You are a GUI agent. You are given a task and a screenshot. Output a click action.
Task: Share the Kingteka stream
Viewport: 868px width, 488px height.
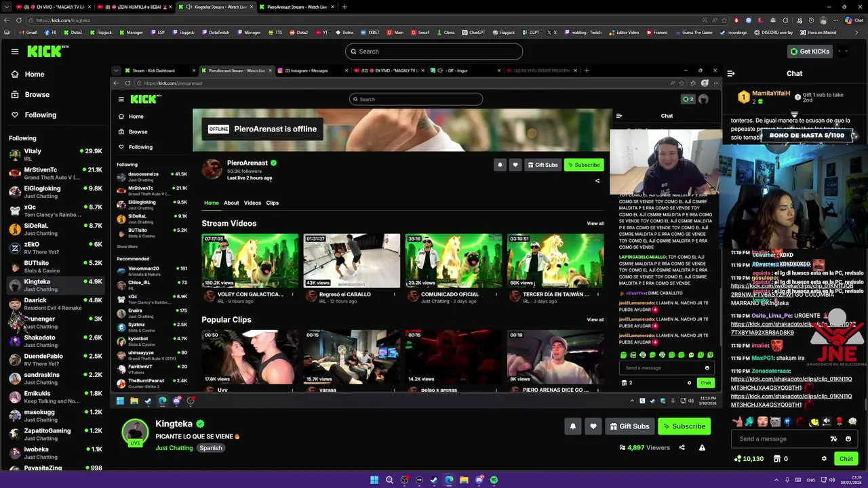pos(682,447)
